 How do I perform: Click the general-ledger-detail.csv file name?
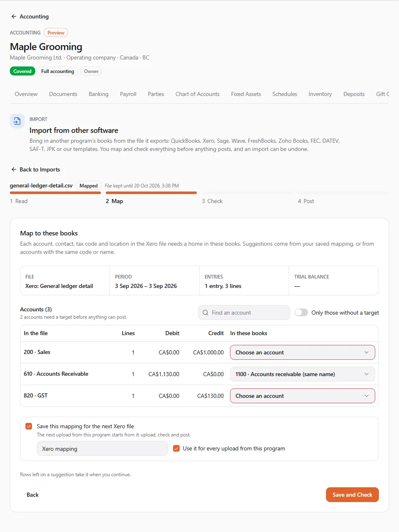point(41,185)
